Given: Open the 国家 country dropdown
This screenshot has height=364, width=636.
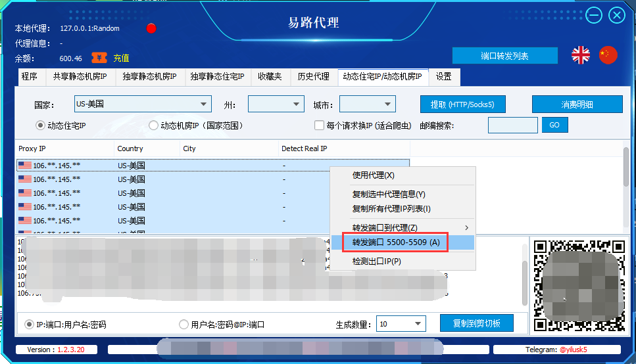Looking at the screenshot, I should click(x=143, y=104).
